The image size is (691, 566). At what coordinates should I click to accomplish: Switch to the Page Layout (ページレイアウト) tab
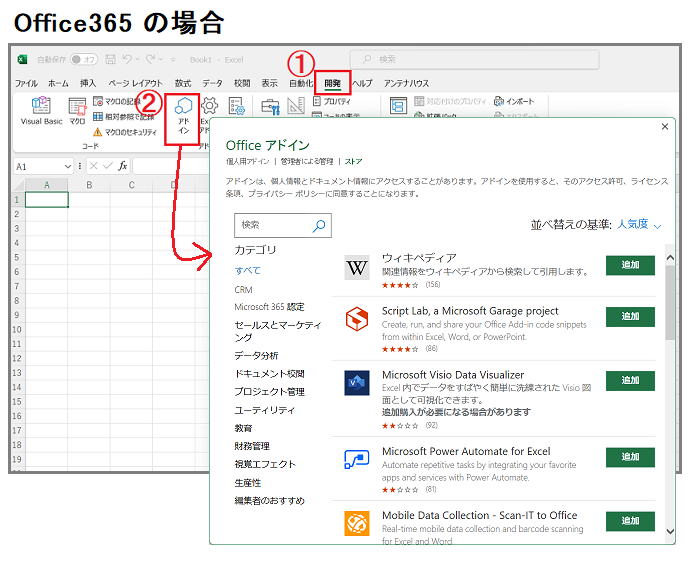pyautogui.click(x=135, y=83)
